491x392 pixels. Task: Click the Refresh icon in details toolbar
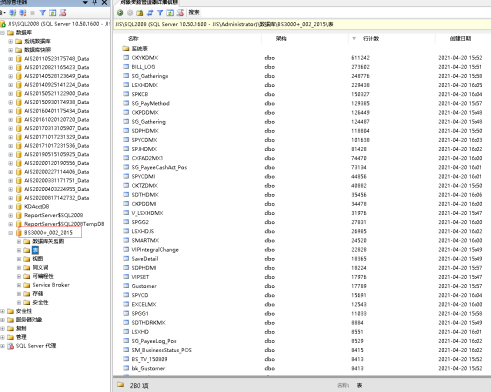click(x=170, y=13)
